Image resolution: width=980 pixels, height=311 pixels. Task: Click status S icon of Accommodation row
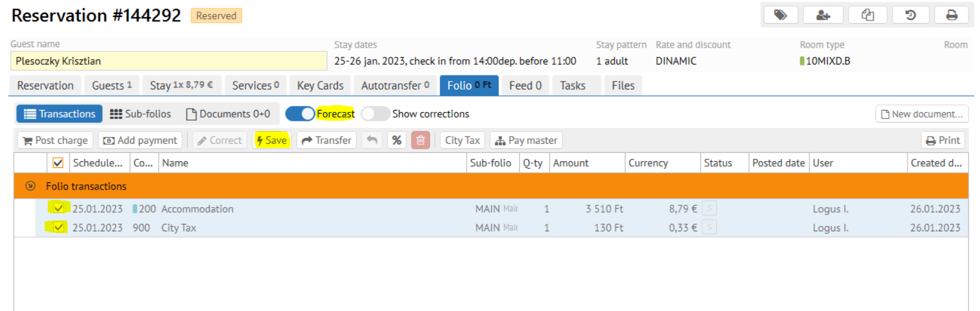click(709, 208)
